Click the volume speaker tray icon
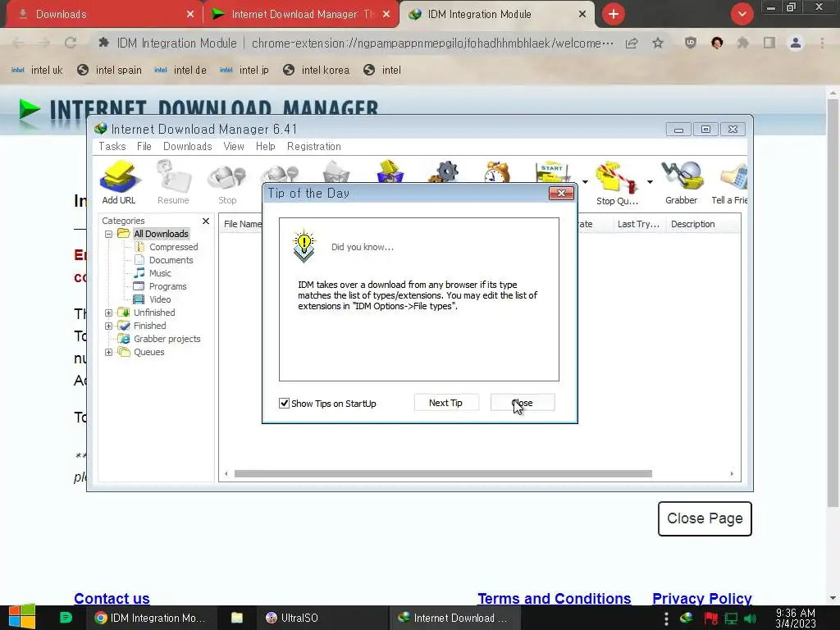The height and width of the screenshot is (630, 840). point(750,619)
